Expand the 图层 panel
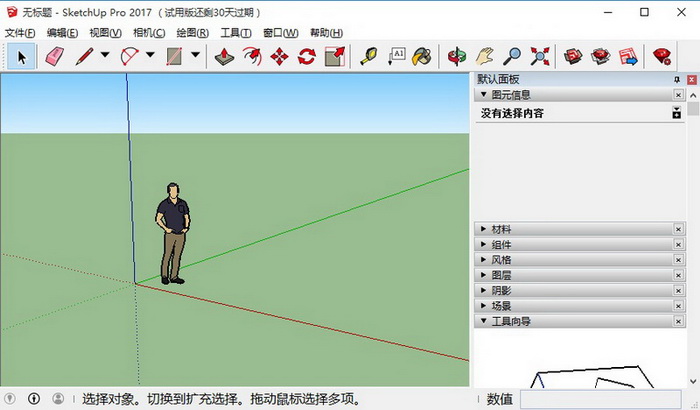Screen dimensions: 700x410 (x=483, y=275)
